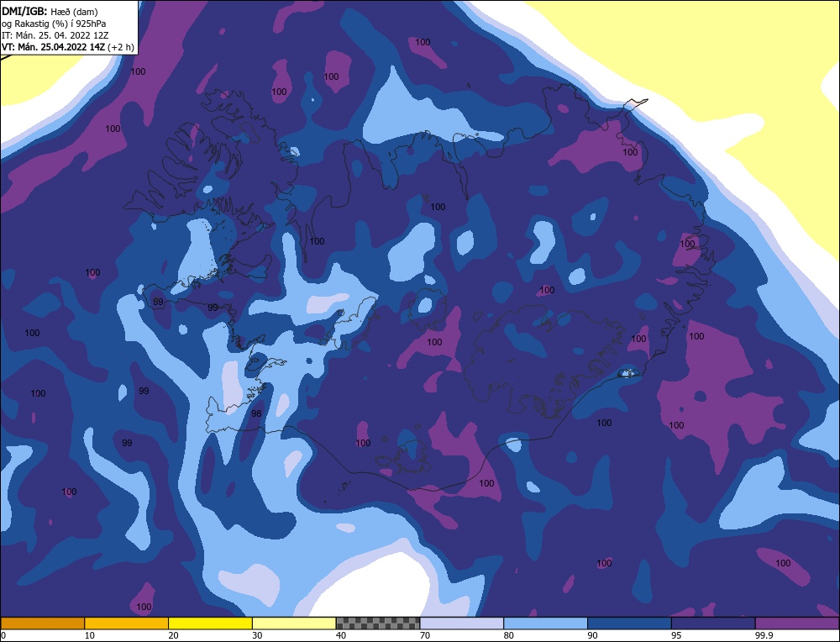Select the purple legend swatch above 99.9
Viewport: 840px width, 642px height.
pos(797,623)
